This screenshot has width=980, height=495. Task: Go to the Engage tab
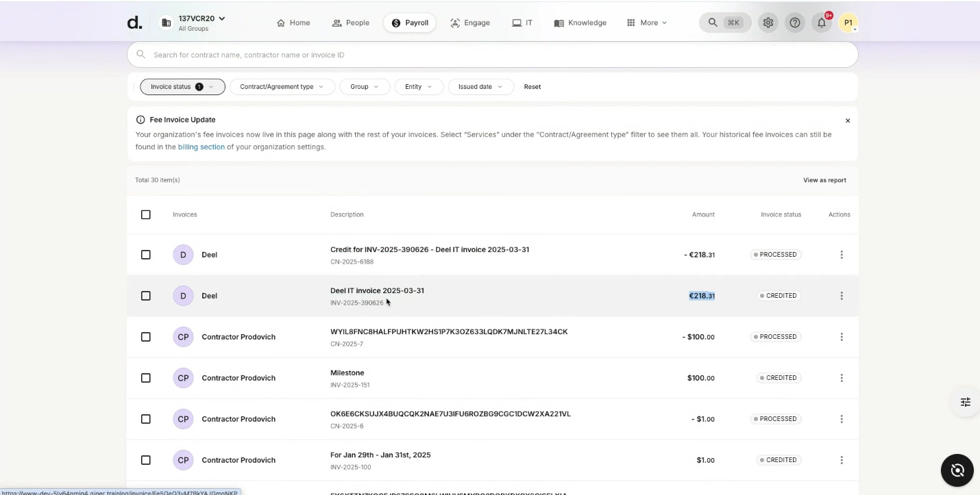[470, 23]
